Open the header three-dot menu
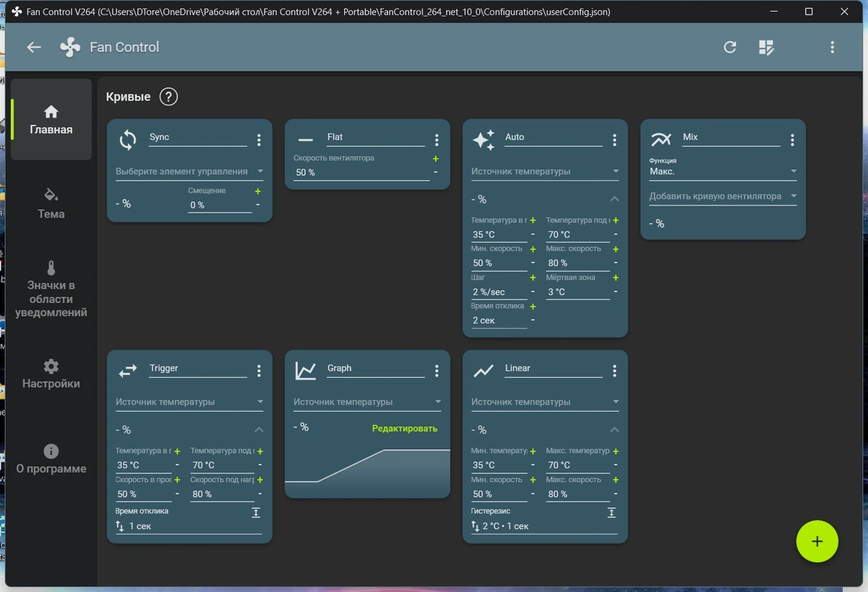This screenshot has width=868, height=592. tap(833, 47)
